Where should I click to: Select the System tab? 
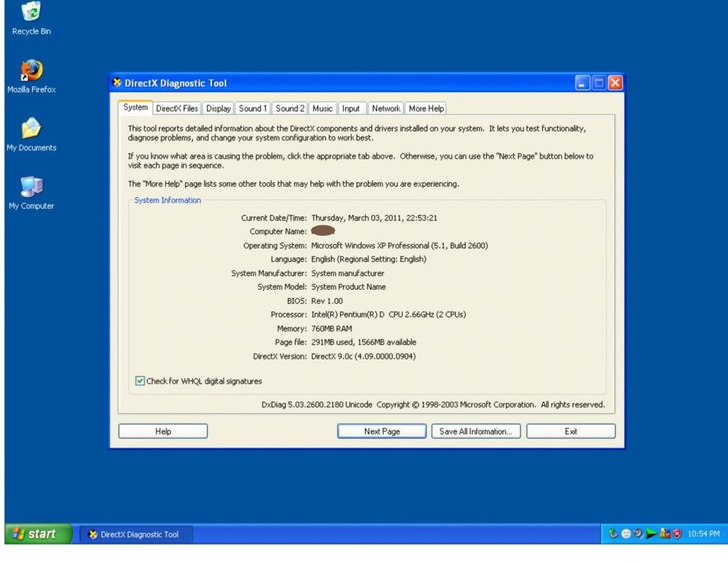point(136,107)
